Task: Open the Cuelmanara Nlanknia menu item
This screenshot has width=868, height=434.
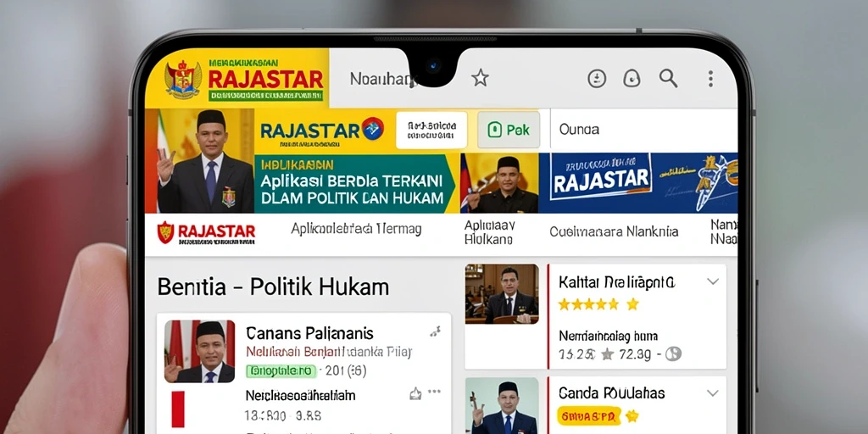Action: tap(614, 231)
